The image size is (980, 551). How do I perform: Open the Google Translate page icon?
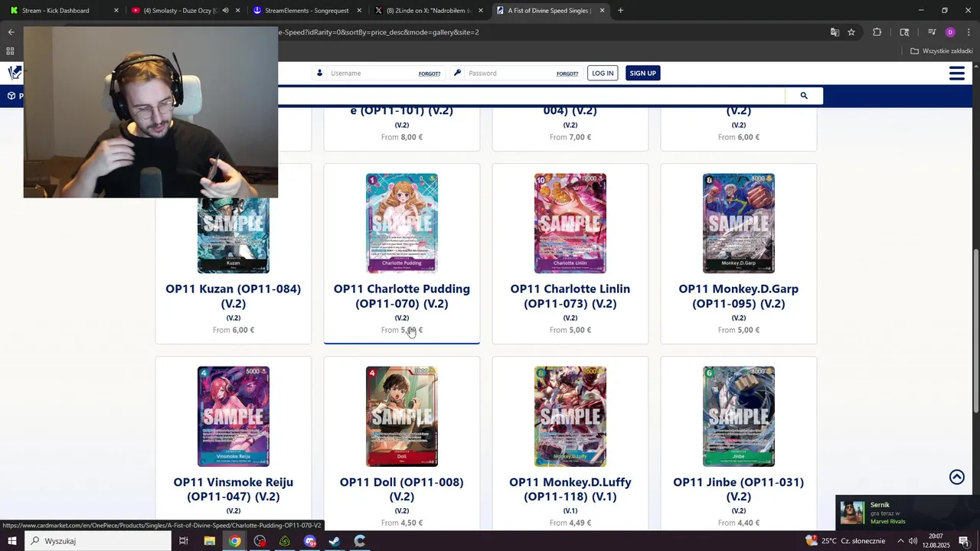(x=835, y=32)
